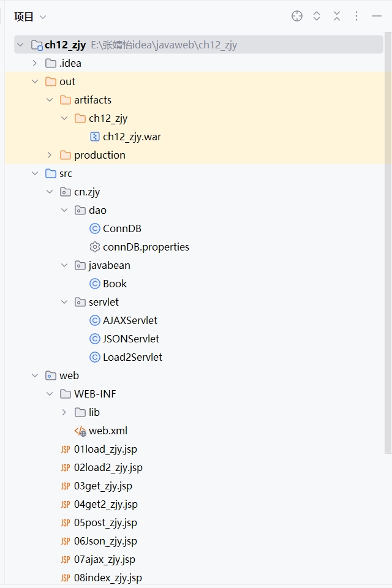This screenshot has height=588, width=392.
Task: Click the Select Opened File crosshair icon
Action: tap(297, 17)
